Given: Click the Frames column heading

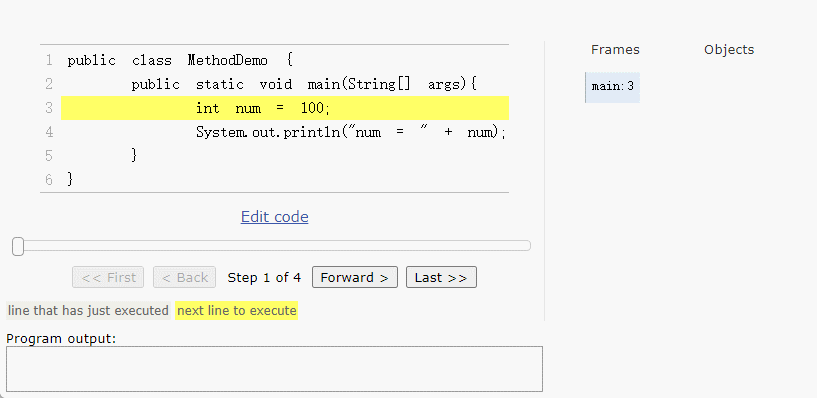Looking at the screenshot, I should pyautogui.click(x=615, y=49).
